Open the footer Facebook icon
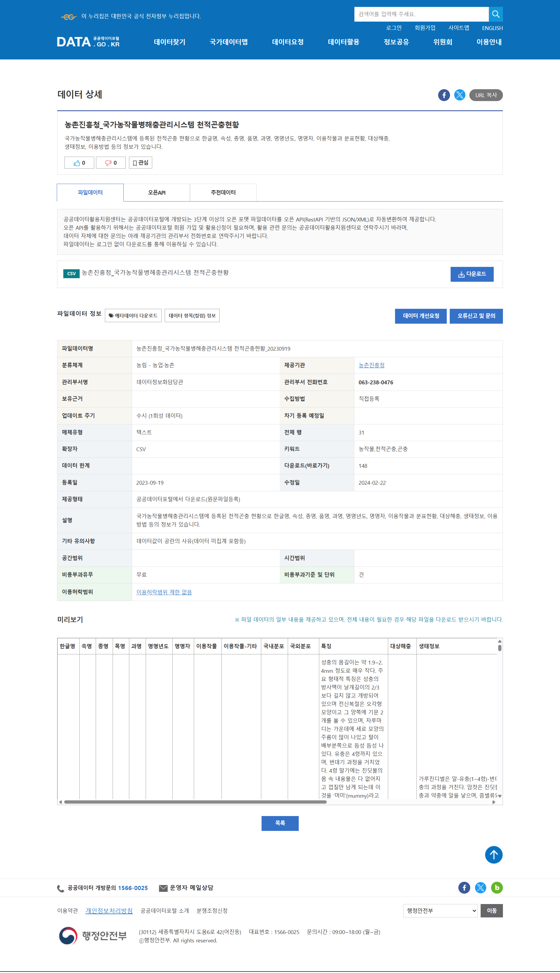 coord(464,887)
